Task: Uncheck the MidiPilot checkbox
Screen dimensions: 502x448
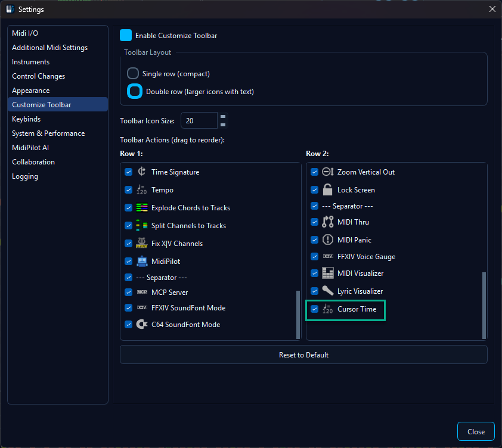Action: coord(128,262)
